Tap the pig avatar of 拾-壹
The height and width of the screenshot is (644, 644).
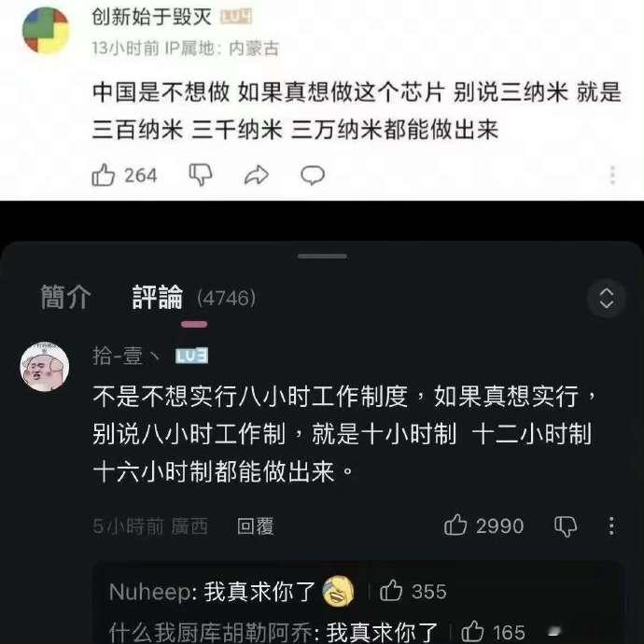45,366
